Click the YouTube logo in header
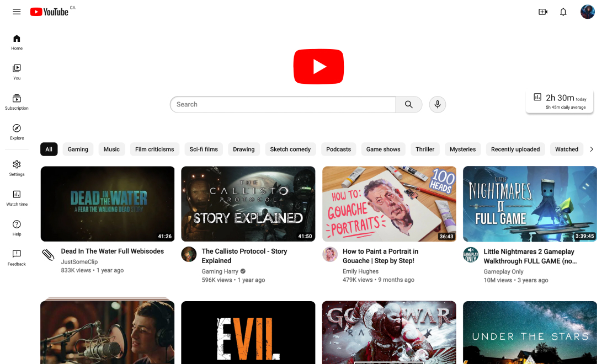Screen dimensions: 607x364 tap(50, 12)
